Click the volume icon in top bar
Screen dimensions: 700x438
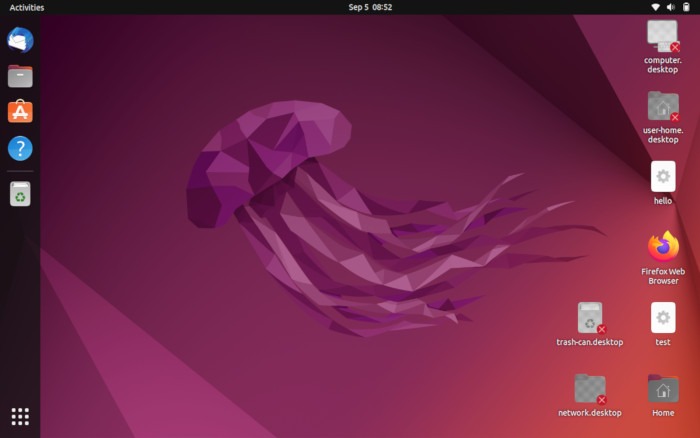tap(671, 7)
